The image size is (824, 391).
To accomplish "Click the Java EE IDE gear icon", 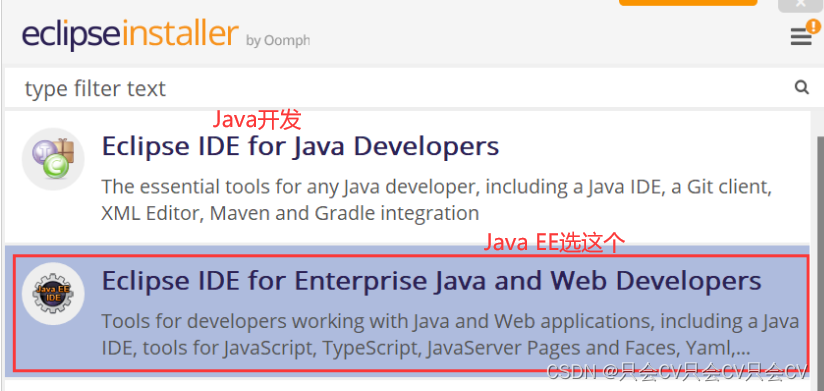I will [x=53, y=294].
